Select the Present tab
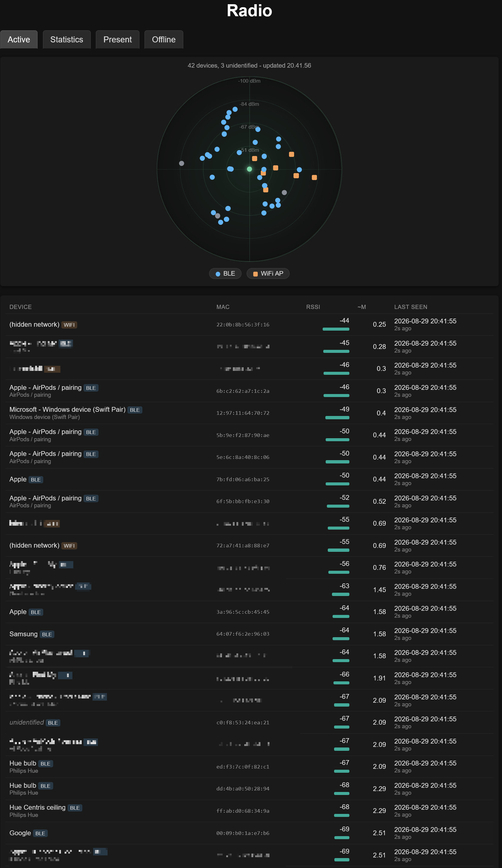This screenshot has width=502, height=868. point(117,40)
